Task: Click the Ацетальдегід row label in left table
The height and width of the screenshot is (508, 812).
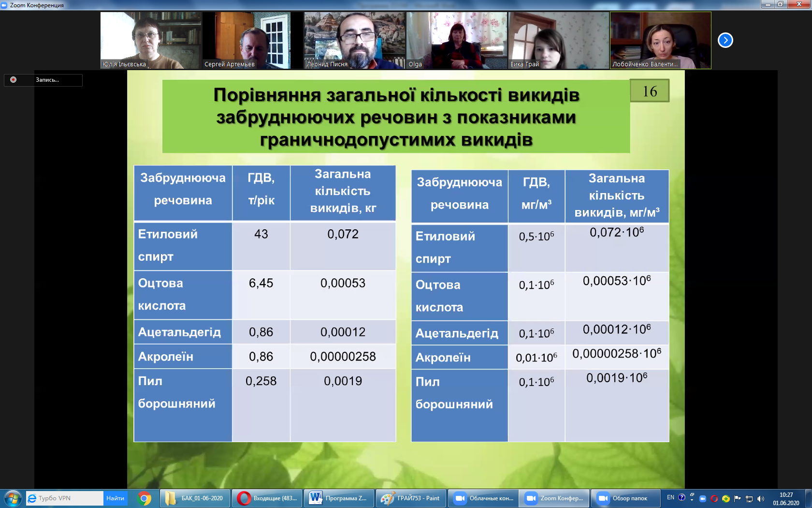Action: [x=179, y=332]
